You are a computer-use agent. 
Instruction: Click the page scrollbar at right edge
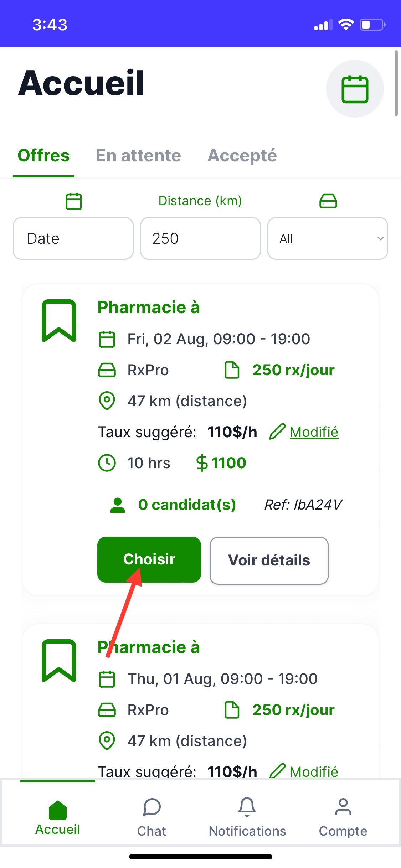click(396, 84)
